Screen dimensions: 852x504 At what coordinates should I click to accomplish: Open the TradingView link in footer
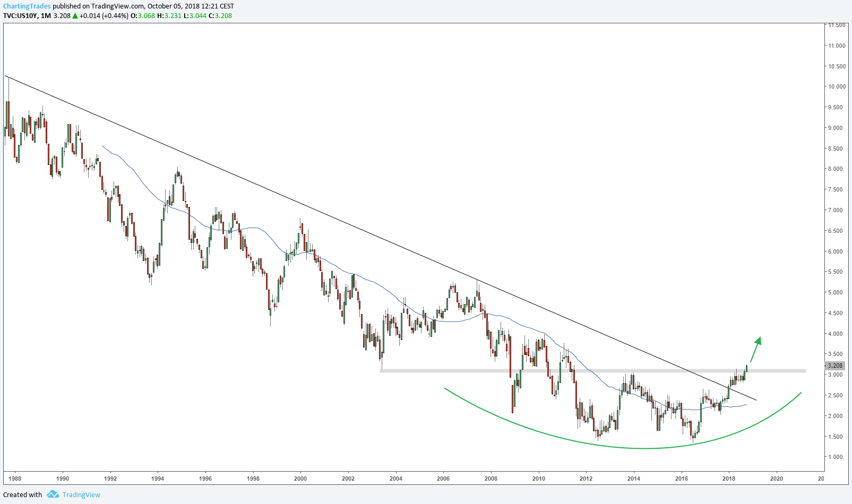coord(81,494)
